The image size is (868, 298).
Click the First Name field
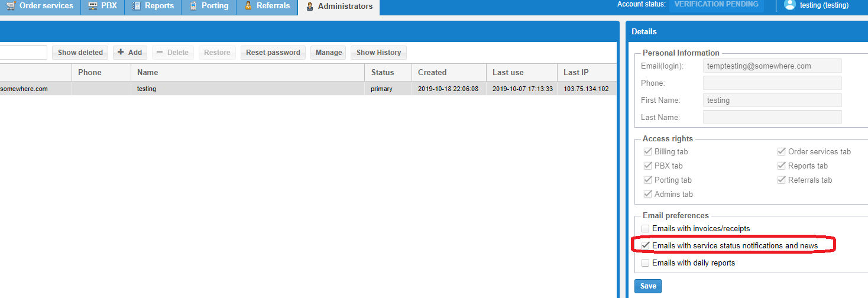pos(772,100)
